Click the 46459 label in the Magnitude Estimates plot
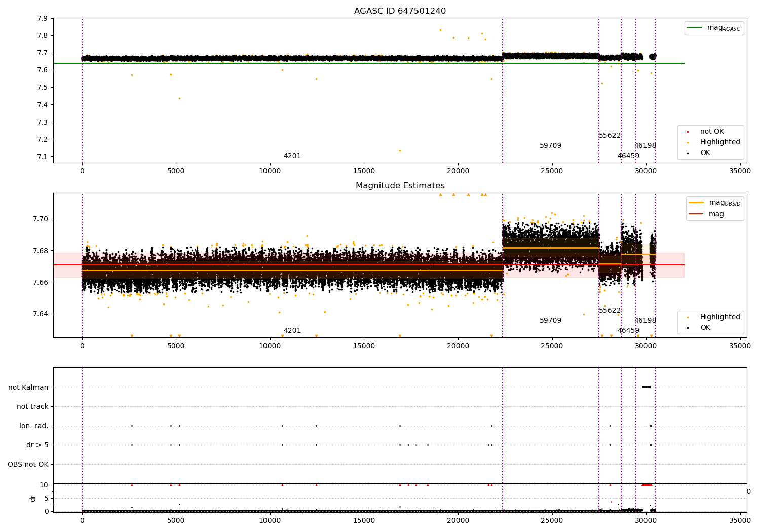This screenshot has height=532, width=760. pyautogui.click(x=628, y=331)
